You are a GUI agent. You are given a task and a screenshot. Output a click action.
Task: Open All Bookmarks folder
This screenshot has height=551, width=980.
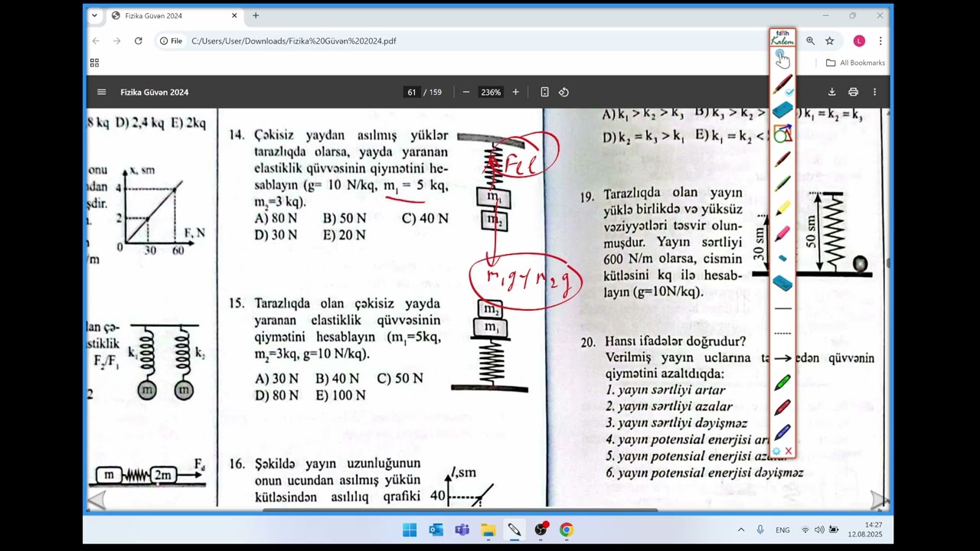point(855,63)
